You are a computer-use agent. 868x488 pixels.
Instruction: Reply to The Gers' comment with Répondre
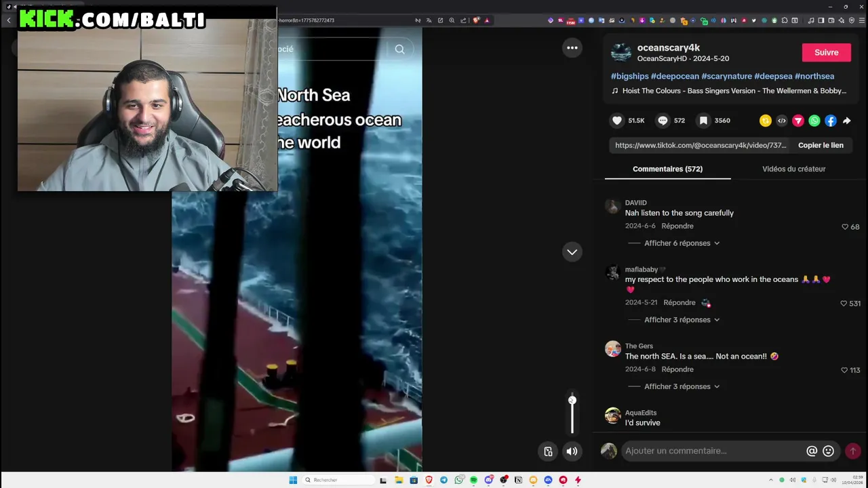click(677, 369)
